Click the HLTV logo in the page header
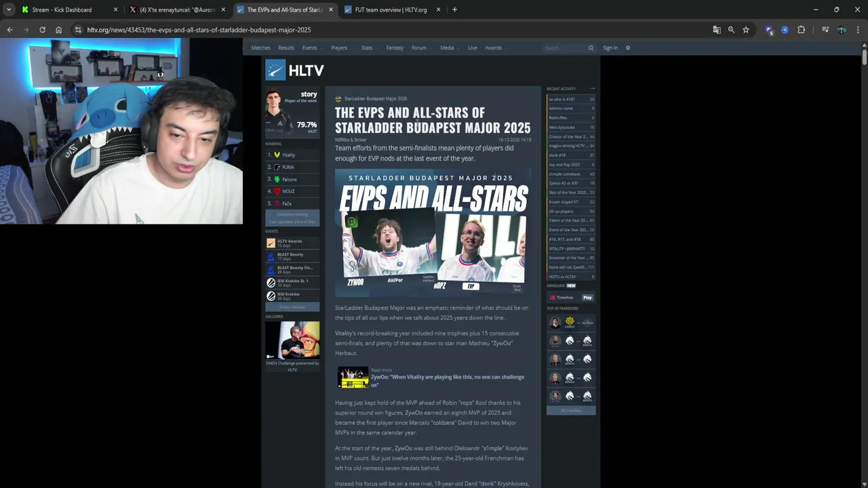This screenshot has height=488, width=868. (294, 70)
